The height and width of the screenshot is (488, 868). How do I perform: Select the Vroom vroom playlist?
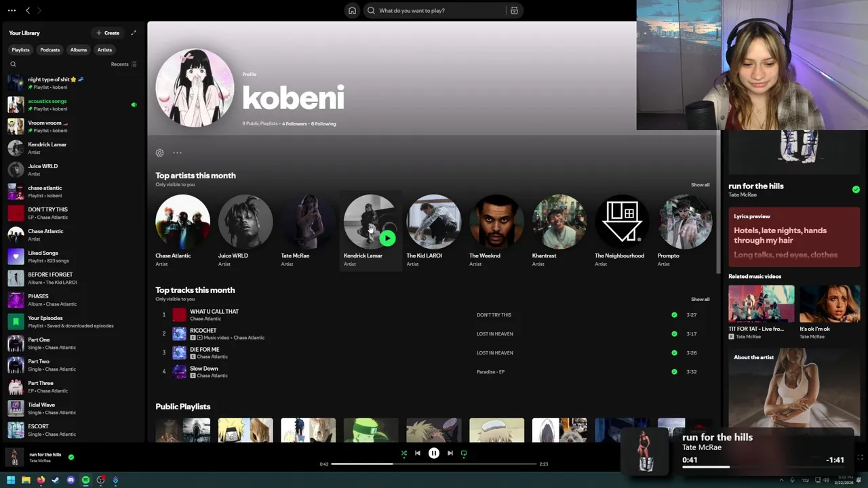(x=73, y=127)
